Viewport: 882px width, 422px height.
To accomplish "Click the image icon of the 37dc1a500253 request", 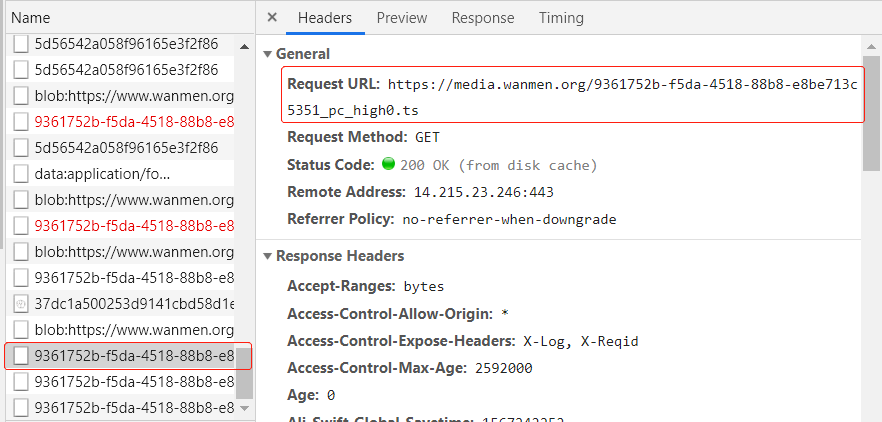I will tap(21, 304).
